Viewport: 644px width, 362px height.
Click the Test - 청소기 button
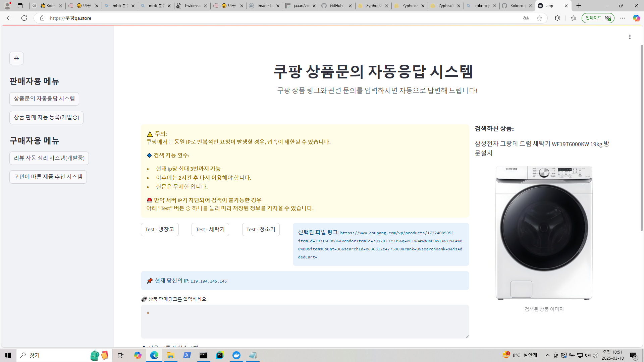point(261,230)
